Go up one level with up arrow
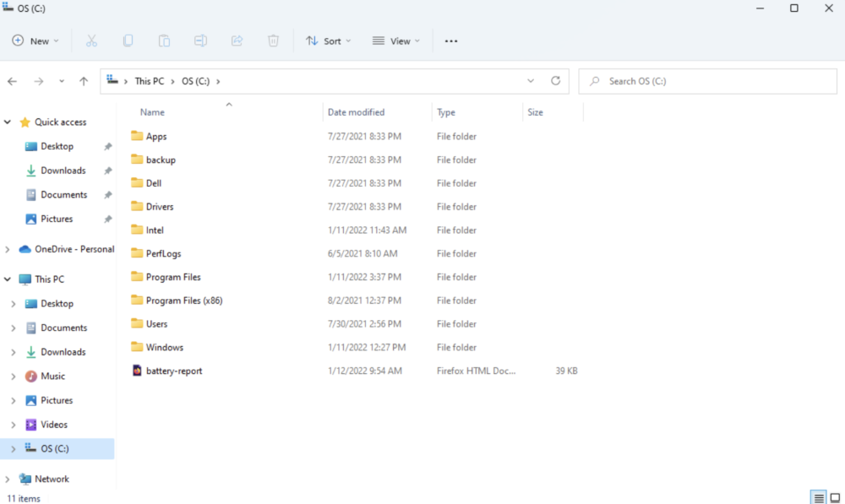This screenshot has width=845, height=504. click(84, 81)
